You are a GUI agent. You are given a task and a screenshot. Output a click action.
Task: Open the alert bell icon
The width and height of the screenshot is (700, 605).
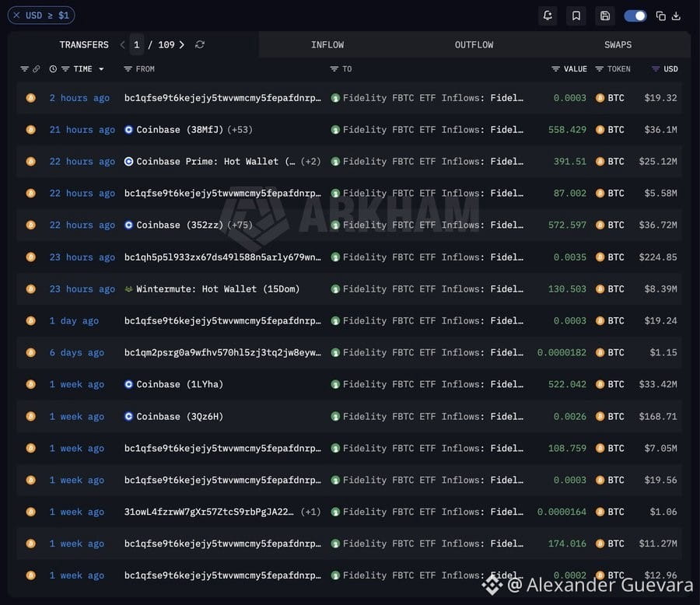(548, 16)
